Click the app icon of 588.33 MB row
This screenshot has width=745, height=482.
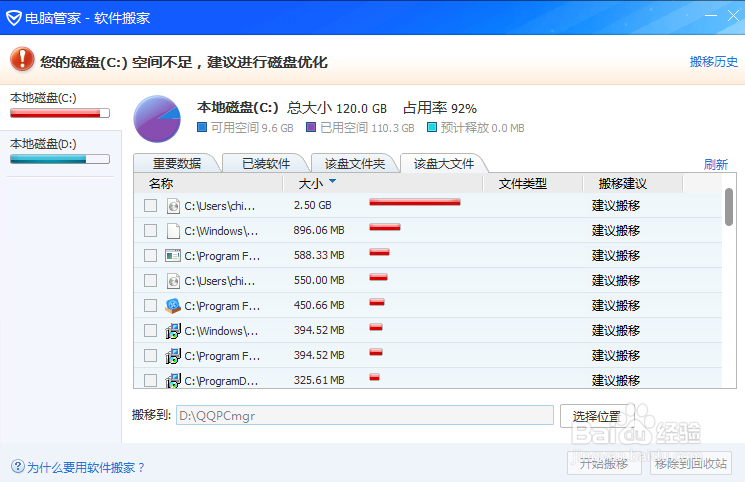[173, 256]
